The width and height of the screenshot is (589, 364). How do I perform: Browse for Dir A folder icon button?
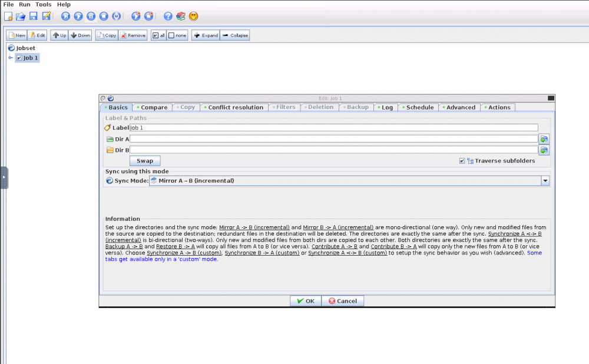[544, 139]
